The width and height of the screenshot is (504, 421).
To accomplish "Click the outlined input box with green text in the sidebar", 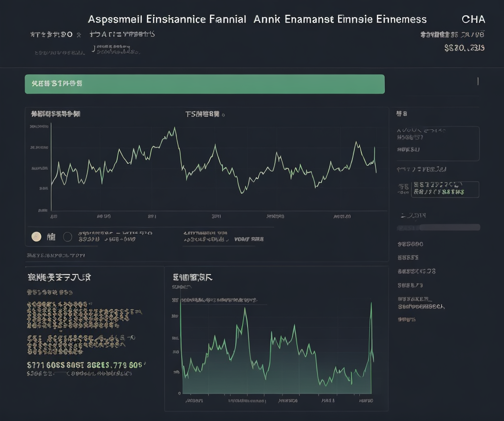I will click(x=445, y=189).
